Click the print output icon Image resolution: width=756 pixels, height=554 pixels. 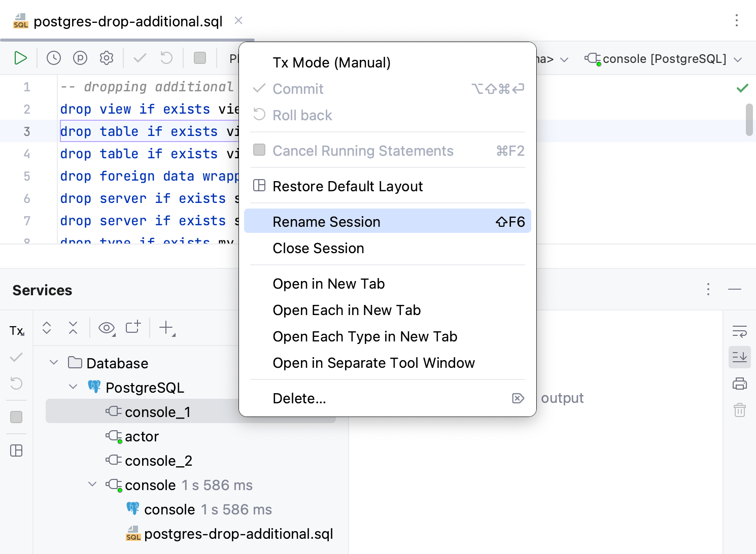(739, 384)
